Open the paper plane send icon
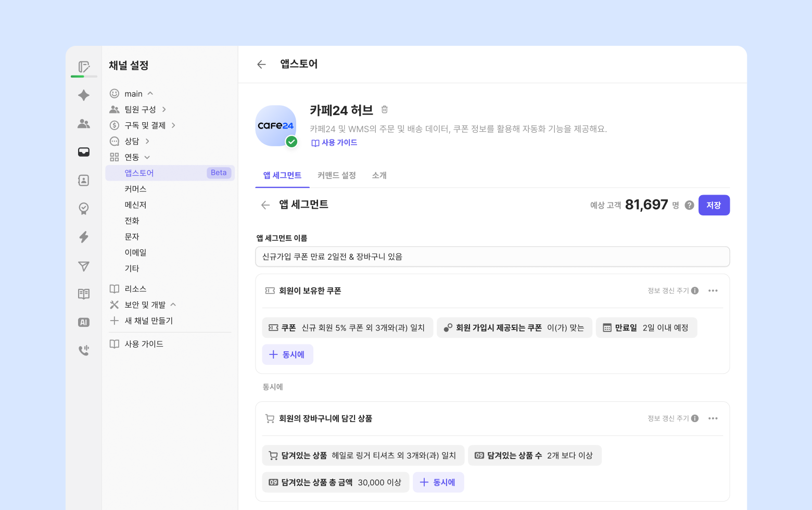The image size is (812, 510). [84, 266]
